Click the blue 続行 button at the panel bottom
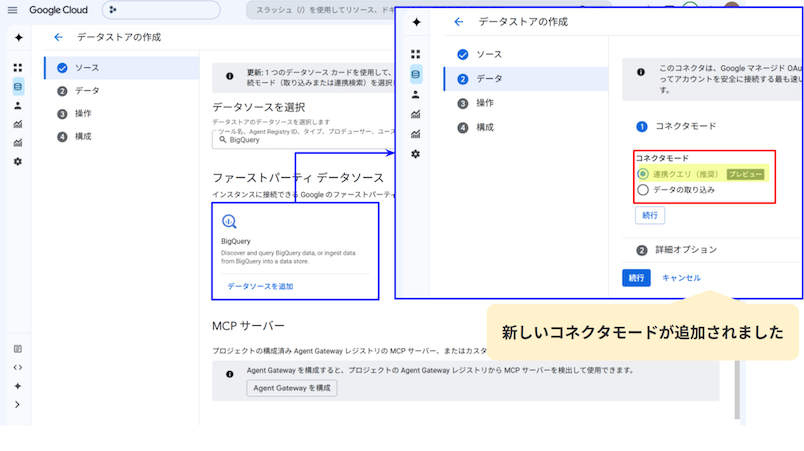 click(636, 278)
